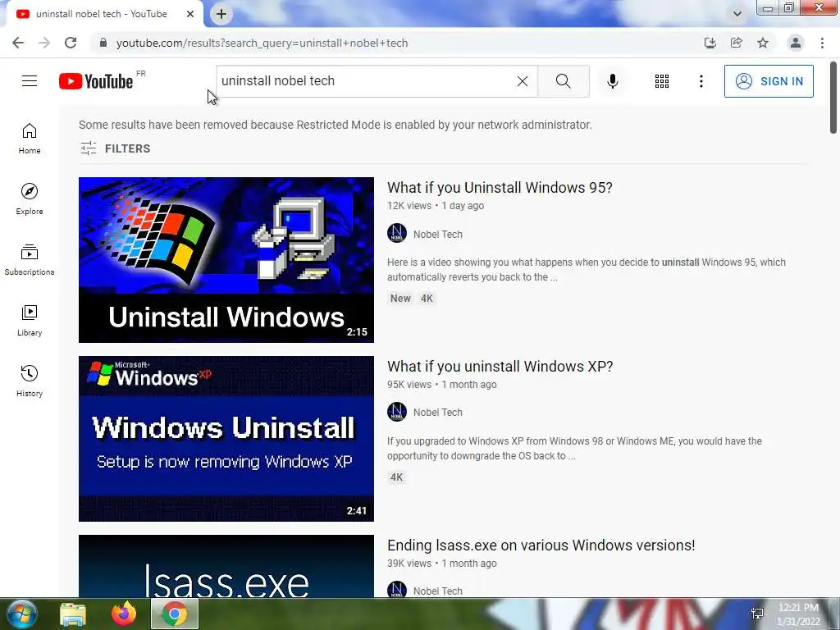The width and height of the screenshot is (840, 630).
Task: Clear the search box with the X
Action: click(523, 81)
